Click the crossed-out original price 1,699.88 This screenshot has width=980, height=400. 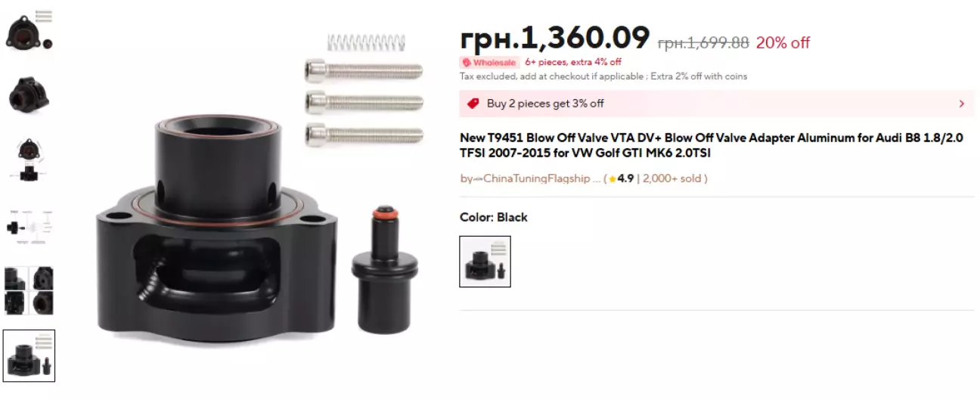[x=703, y=43]
